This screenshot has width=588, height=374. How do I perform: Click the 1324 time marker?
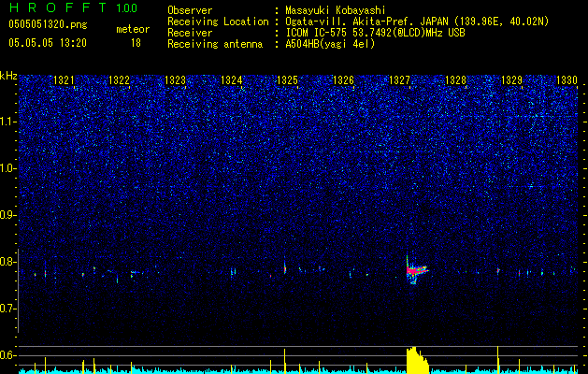point(232,79)
